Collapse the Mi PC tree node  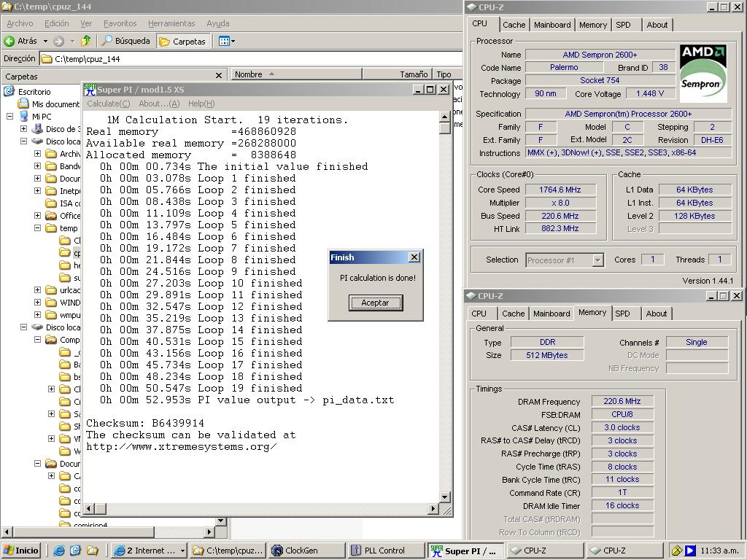[x=9, y=116]
